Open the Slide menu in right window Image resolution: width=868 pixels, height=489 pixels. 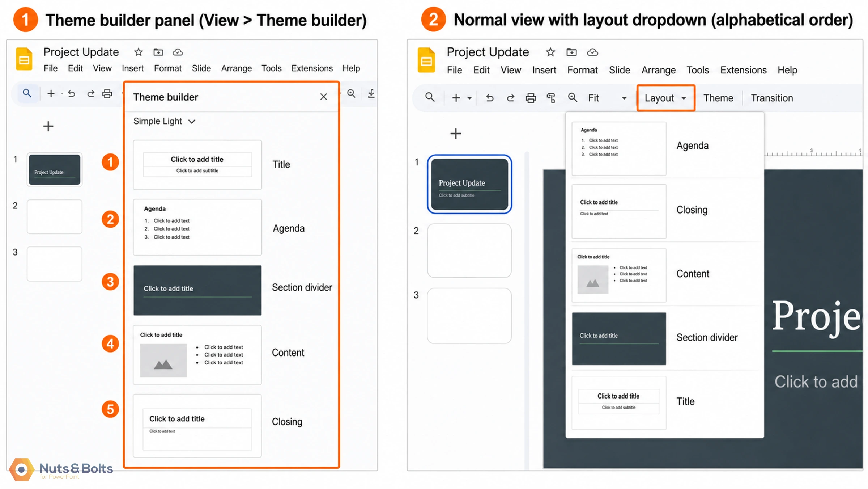coord(620,70)
